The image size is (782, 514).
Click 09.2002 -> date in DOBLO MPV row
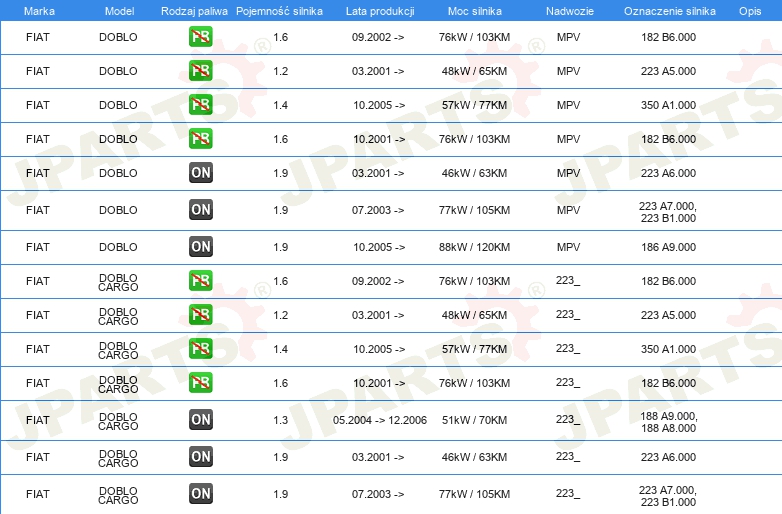(378, 37)
